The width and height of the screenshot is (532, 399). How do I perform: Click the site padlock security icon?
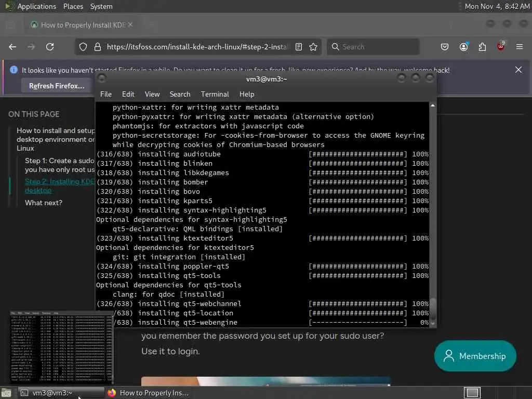click(97, 47)
